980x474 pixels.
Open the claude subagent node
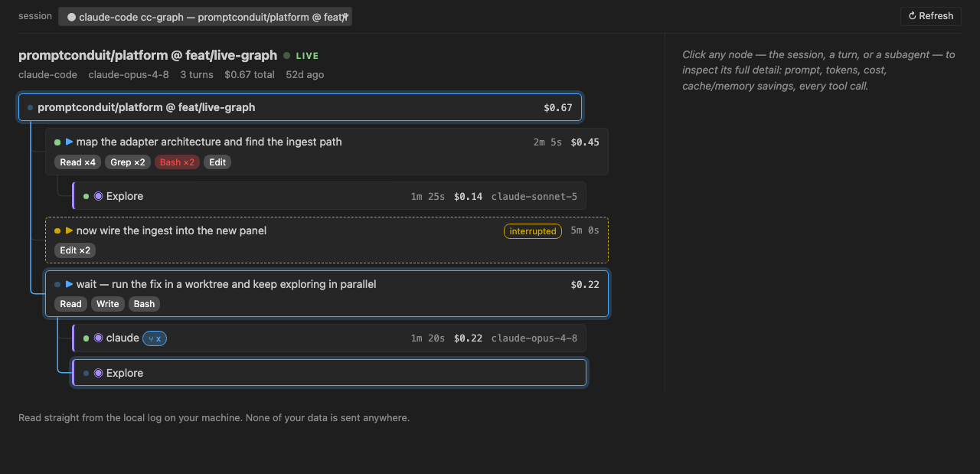tap(329, 338)
